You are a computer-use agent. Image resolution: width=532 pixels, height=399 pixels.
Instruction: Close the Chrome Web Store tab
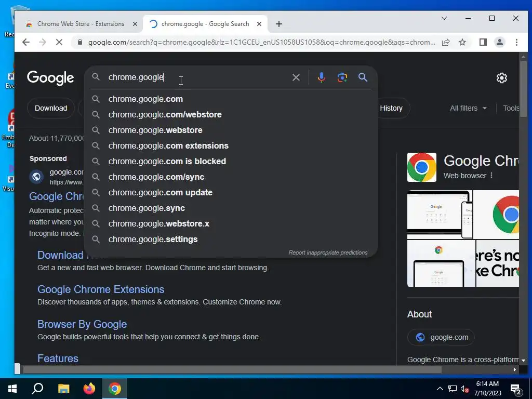(x=135, y=24)
